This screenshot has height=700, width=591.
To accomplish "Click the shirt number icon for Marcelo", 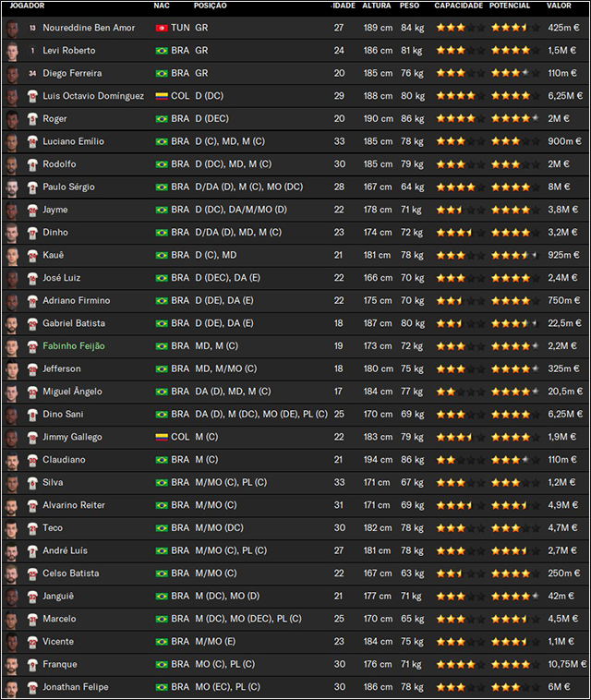I will [x=32, y=620].
